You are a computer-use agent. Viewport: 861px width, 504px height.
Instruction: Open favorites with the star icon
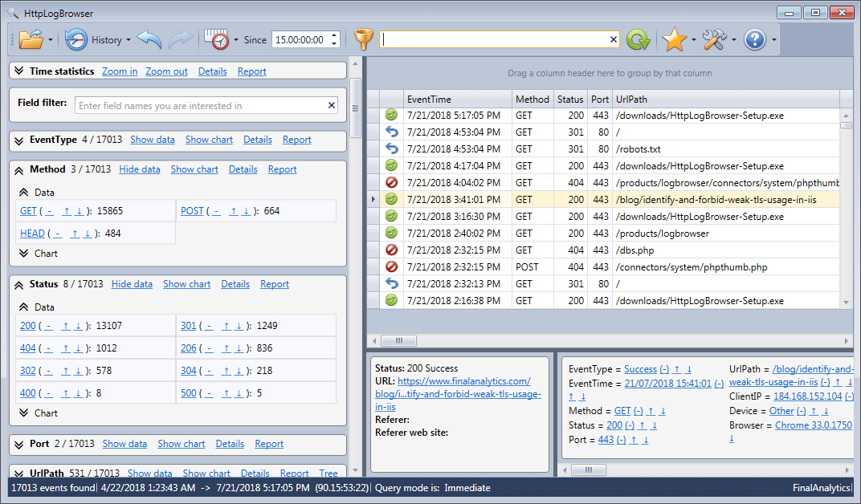pos(675,39)
